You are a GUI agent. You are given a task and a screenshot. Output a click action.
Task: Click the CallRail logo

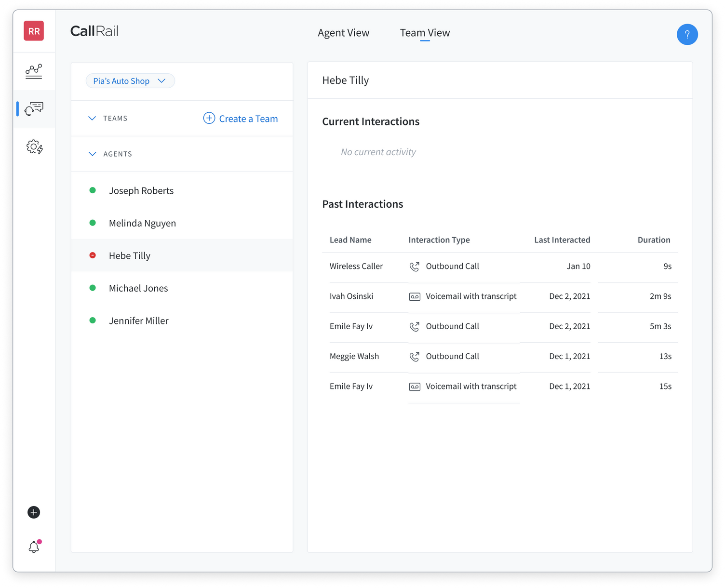94,31
